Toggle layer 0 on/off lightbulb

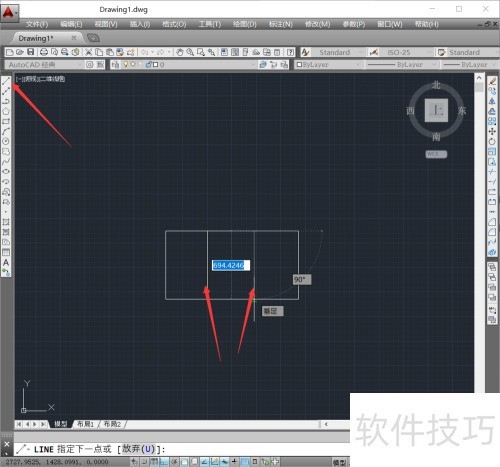point(126,64)
